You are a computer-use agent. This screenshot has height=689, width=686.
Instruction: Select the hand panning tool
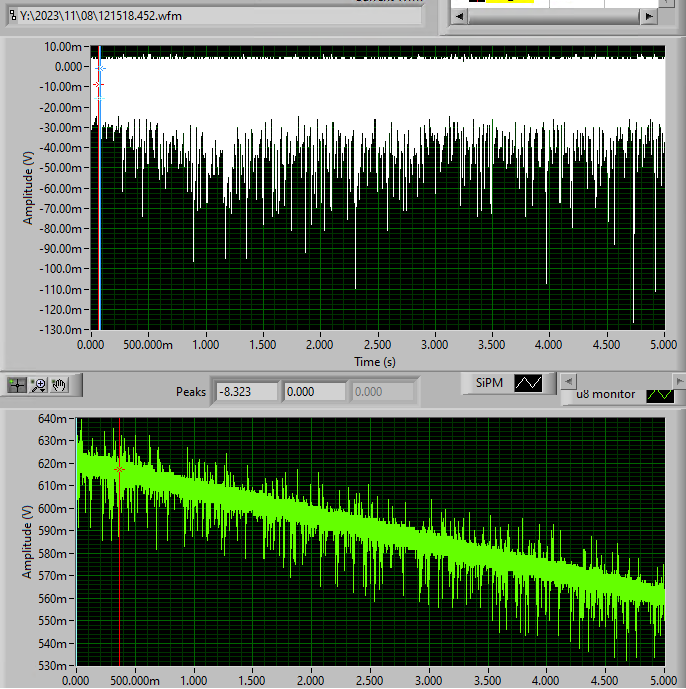coord(60,385)
